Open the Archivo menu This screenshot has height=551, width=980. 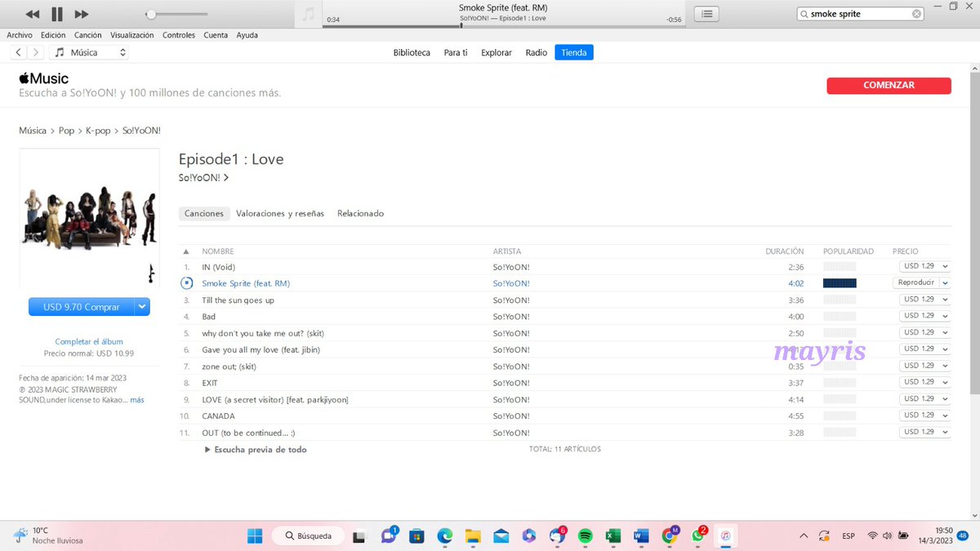click(x=20, y=35)
